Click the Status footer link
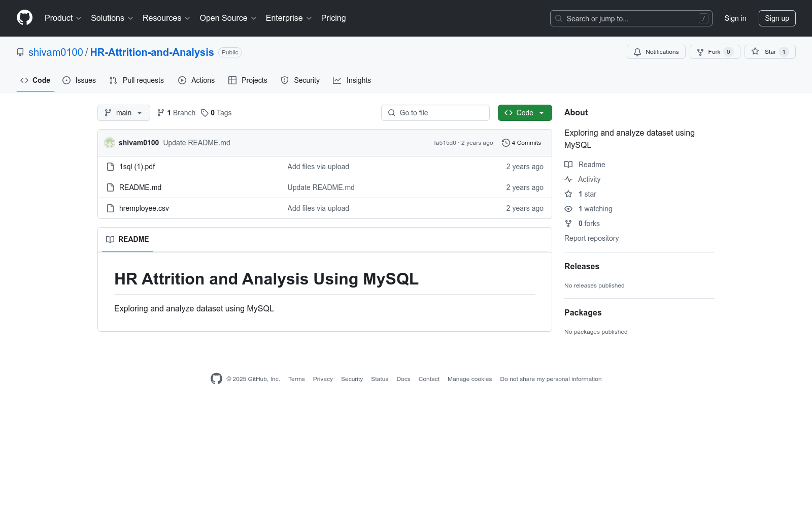 tap(380, 379)
